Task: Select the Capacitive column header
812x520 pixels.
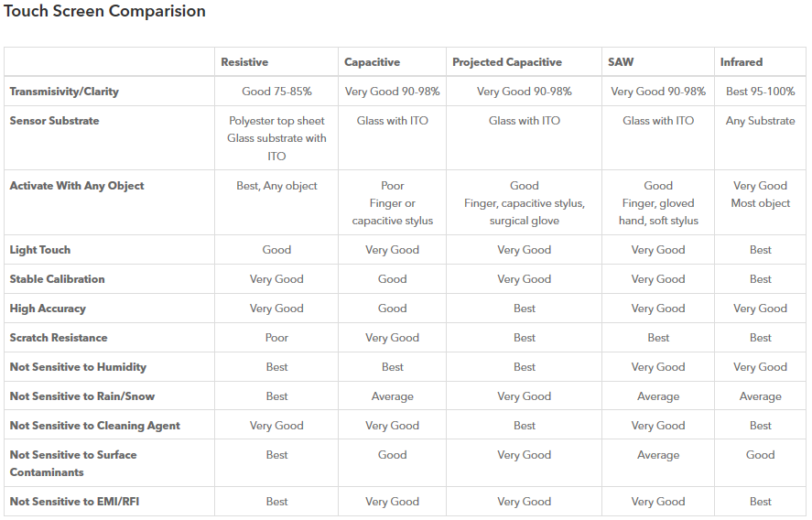Action: 372,62
